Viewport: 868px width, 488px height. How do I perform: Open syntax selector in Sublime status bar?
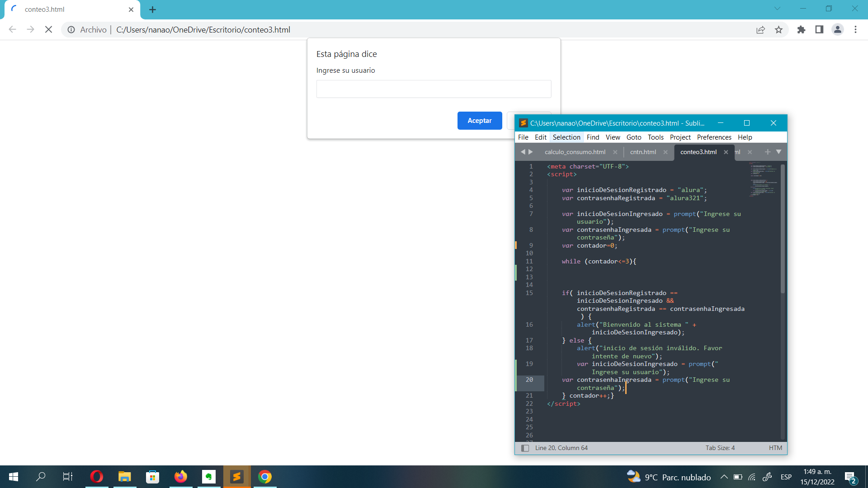(775, 448)
